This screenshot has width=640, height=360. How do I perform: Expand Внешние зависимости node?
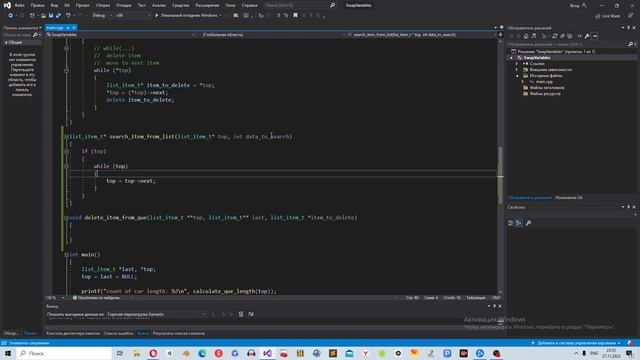click(517, 70)
